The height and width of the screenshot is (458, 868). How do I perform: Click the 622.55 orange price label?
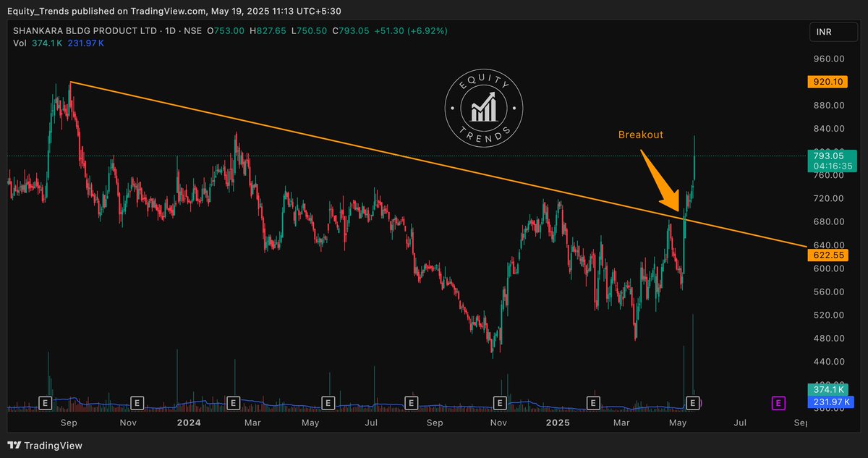pyautogui.click(x=828, y=255)
